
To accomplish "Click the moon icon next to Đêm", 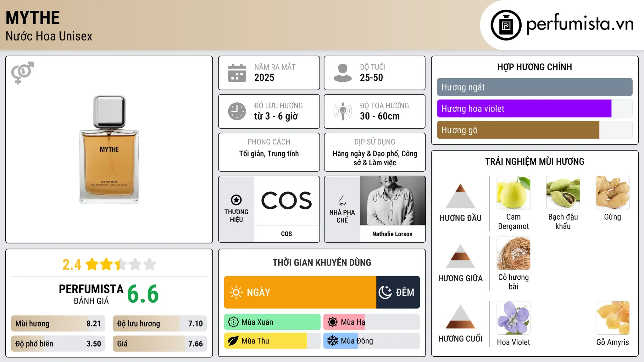I will click(385, 292).
